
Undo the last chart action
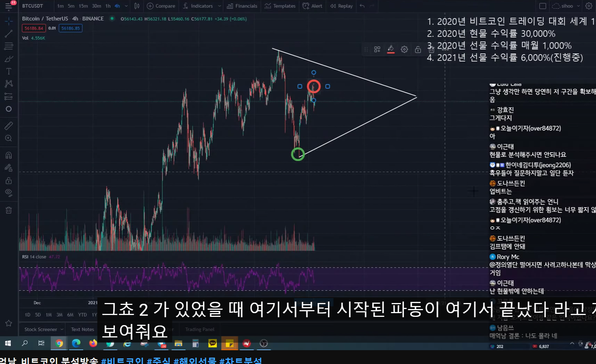tap(362, 6)
